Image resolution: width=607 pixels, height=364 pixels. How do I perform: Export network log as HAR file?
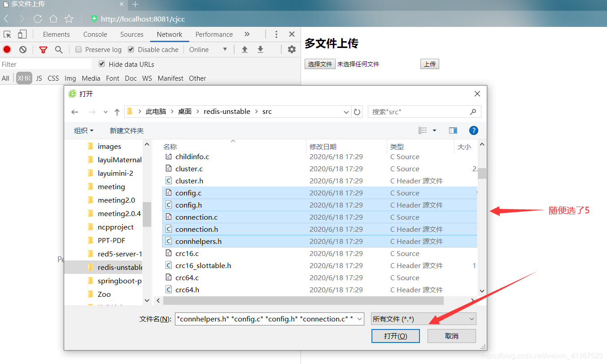pos(261,49)
